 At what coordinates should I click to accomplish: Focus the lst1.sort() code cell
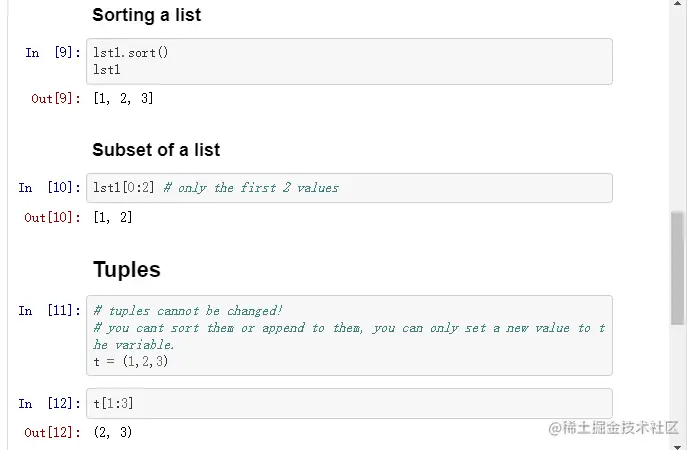point(349,61)
